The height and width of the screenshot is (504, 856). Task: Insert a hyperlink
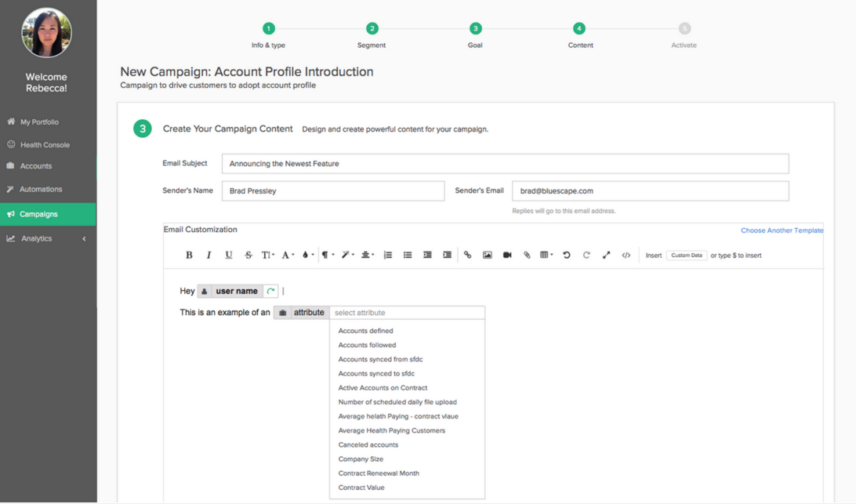click(x=467, y=255)
